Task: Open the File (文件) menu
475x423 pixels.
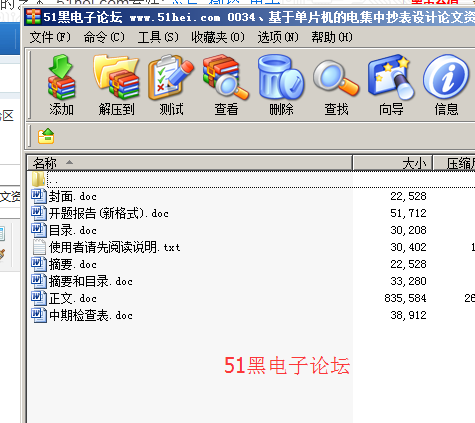Action: tap(50, 37)
